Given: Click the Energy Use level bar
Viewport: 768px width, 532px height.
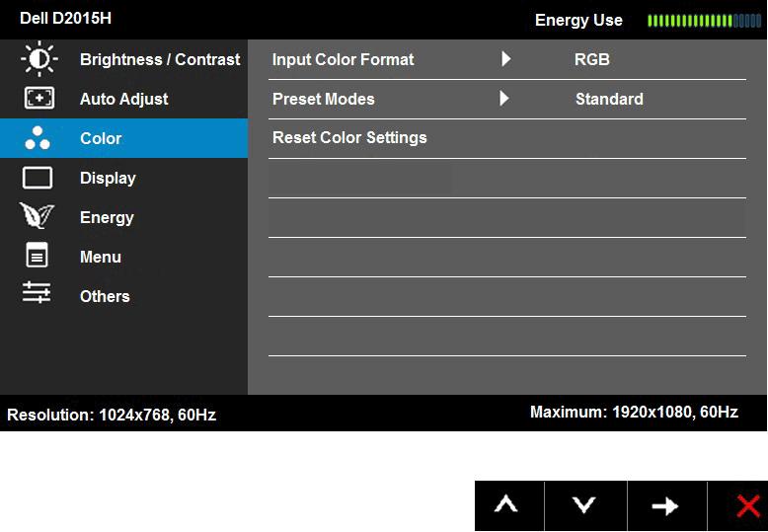Looking at the screenshot, I should point(704,21).
